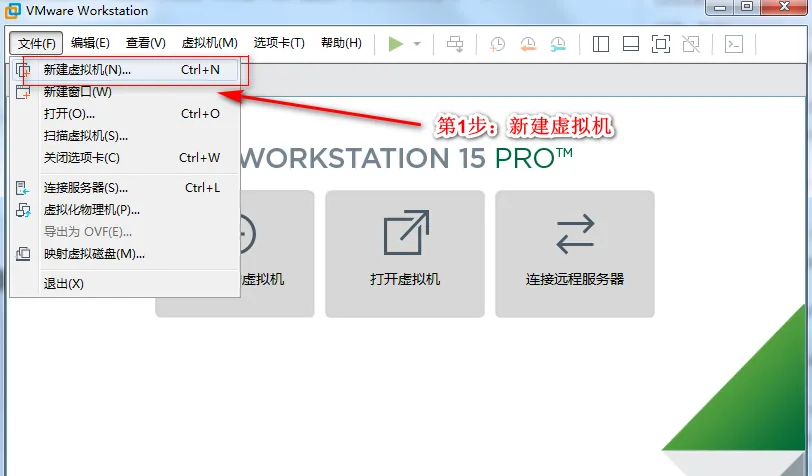The image size is (812, 476).
Task: Select 新建虚拟机(N)... menu entry
Action: (x=125, y=70)
